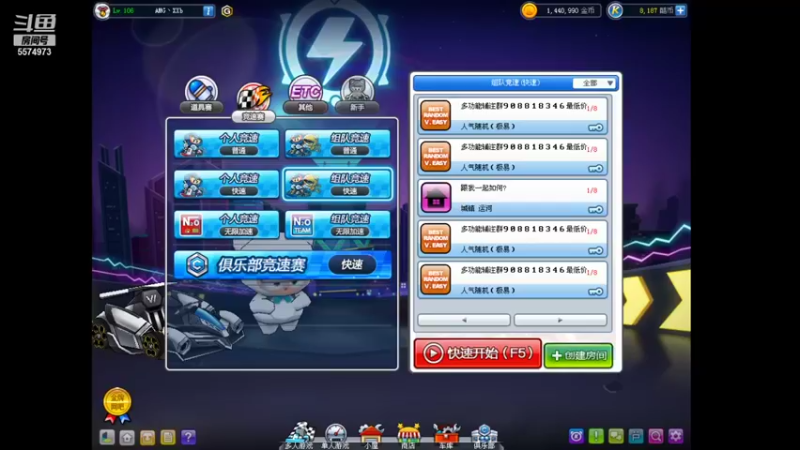
Task: Select 组队竞速 无限加速 mode
Action: [x=338, y=224]
